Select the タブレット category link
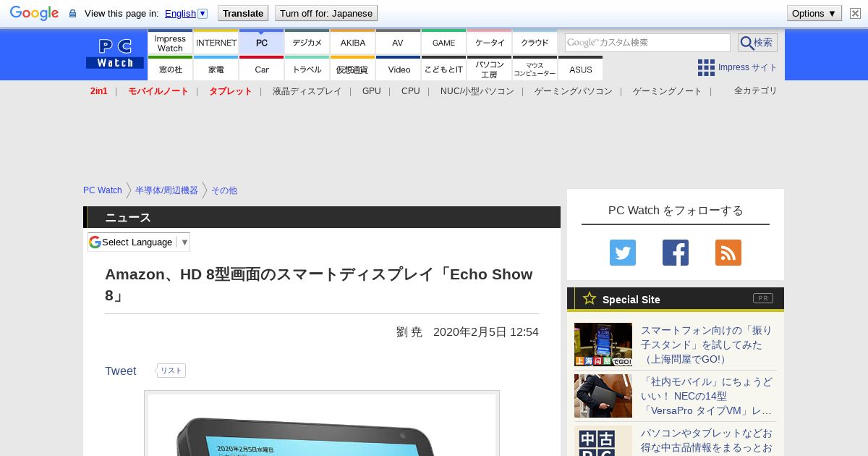Screen dimensions: 868x456 pyautogui.click(x=231, y=91)
